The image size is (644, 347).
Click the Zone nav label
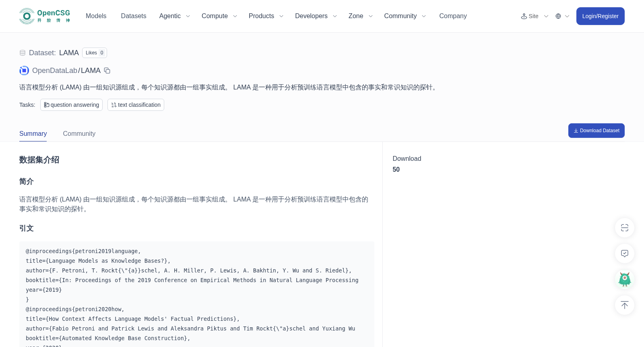[356, 16]
